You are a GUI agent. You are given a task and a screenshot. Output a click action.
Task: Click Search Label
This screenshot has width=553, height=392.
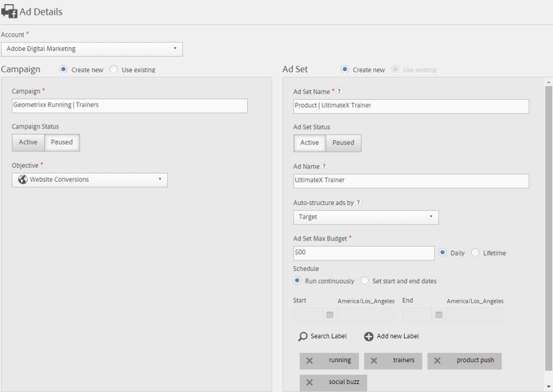323,336
